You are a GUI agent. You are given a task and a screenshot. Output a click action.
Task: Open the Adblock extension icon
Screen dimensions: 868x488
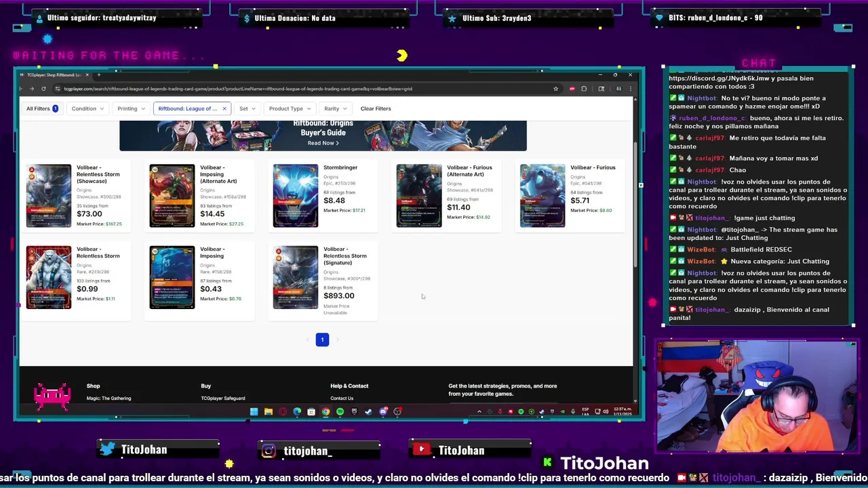(572, 89)
